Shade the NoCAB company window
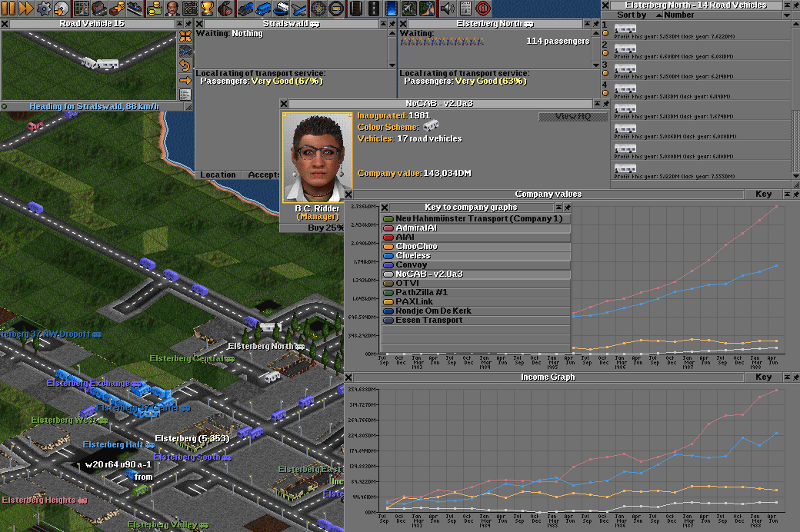 pos(597,104)
